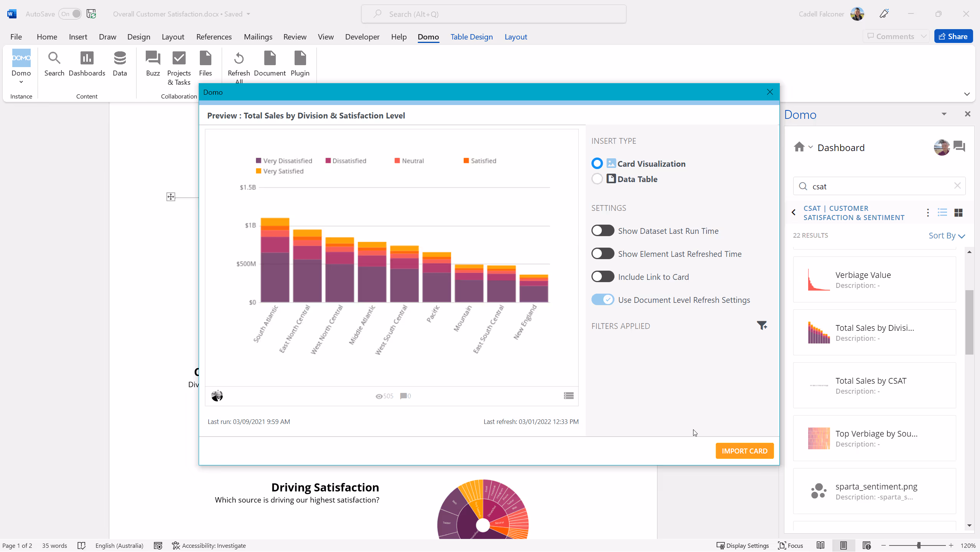Click the IMPORT CARD button

(744, 451)
